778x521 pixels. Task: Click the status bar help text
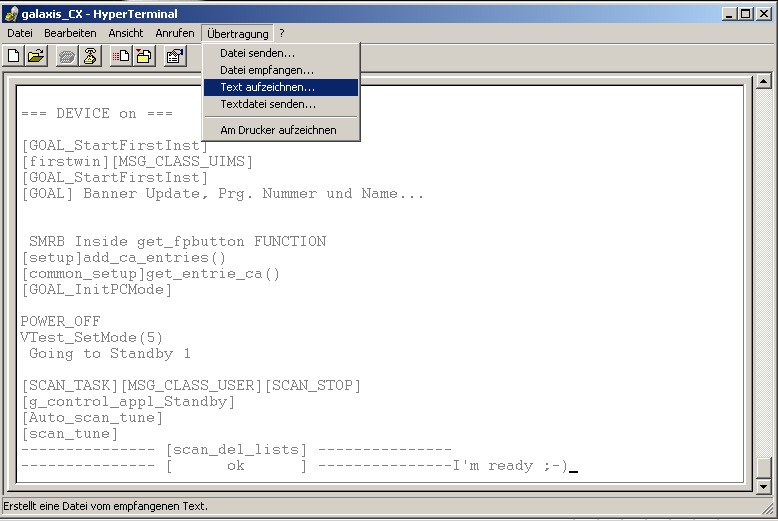coord(106,507)
